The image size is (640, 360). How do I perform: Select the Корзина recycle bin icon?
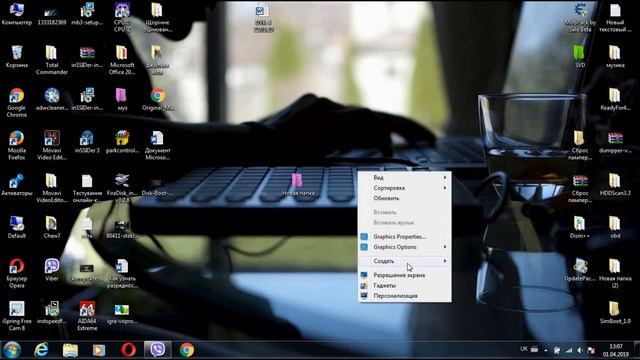(16, 57)
